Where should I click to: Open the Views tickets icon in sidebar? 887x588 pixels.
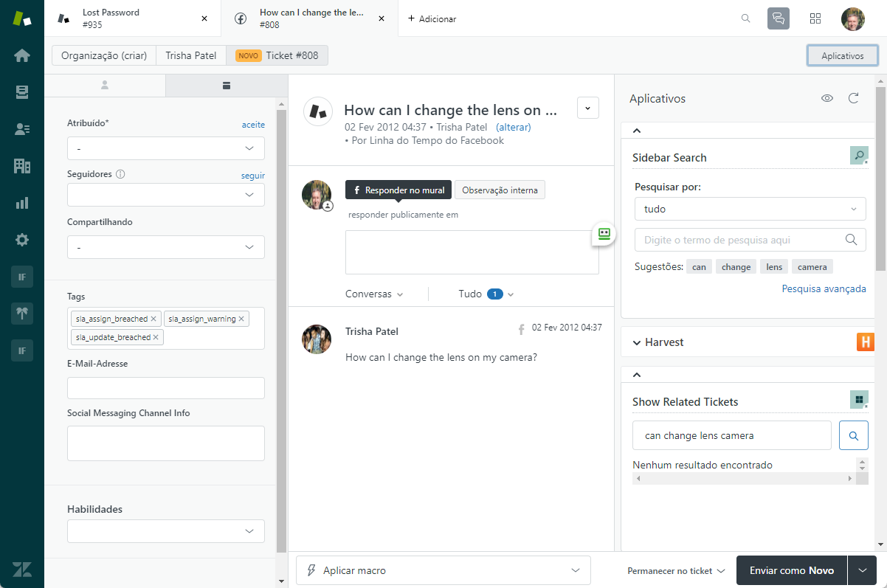click(x=22, y=92)
